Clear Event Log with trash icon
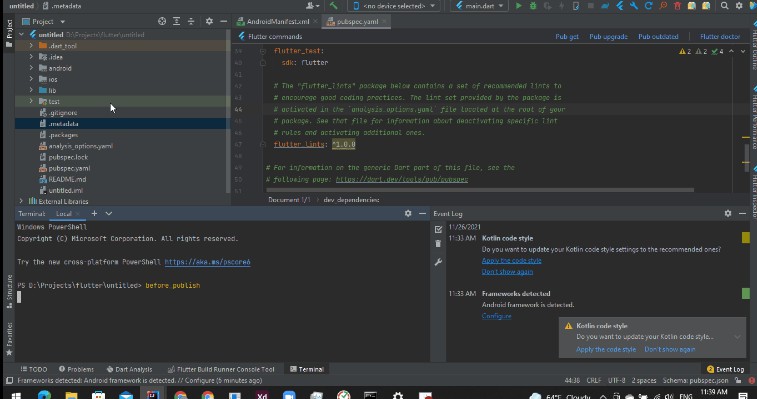Viewport: 757px width, 399px height. click(438, 244)
